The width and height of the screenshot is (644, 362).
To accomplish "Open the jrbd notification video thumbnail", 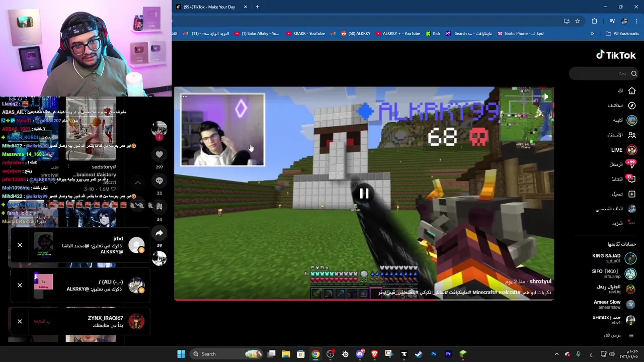I will (x=43, y=245).
